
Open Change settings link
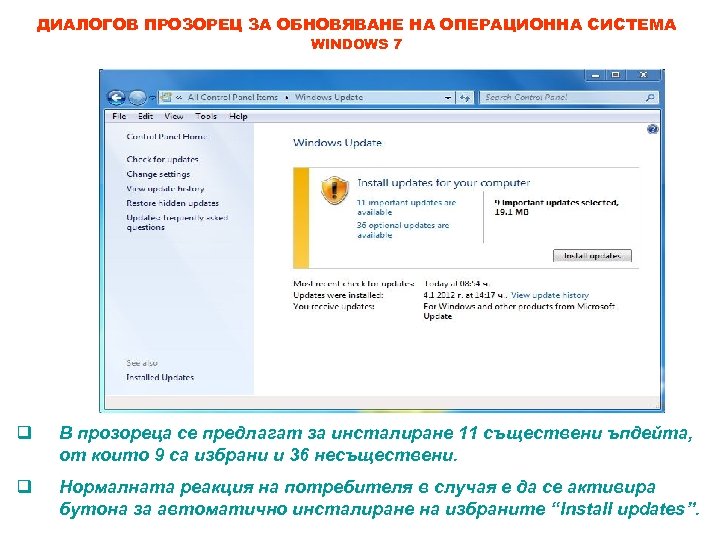click(158, 174)
